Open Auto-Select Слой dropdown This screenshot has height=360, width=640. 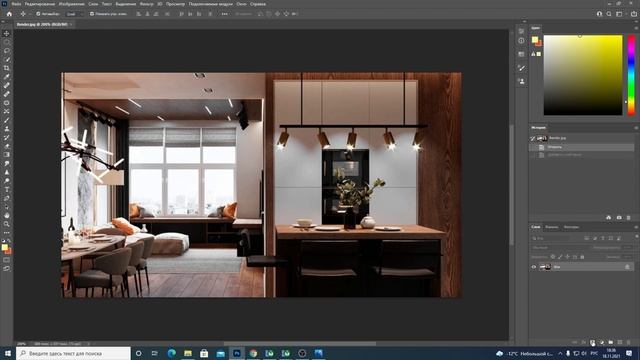tap(75, 14)
